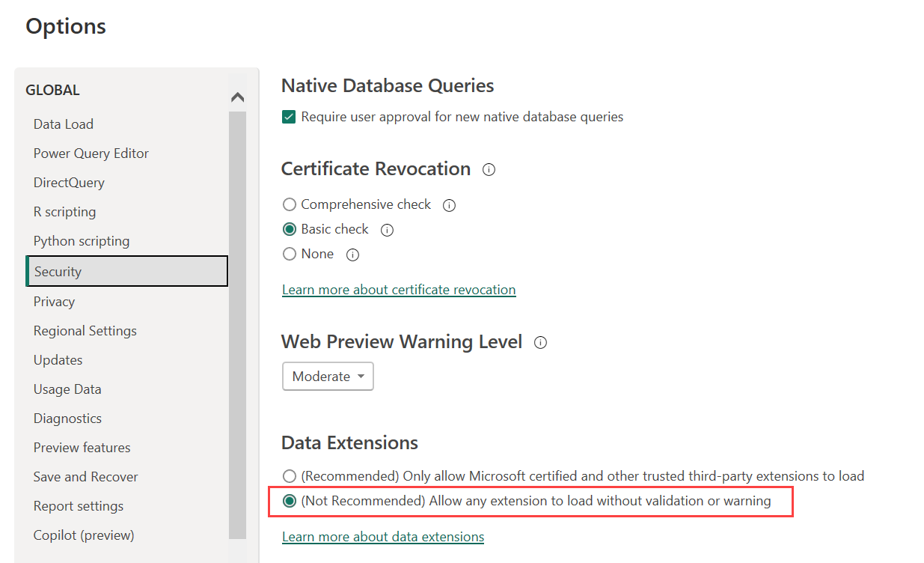This screenshot has width=924, height=563.
Task: Open the Privacy settings section
Action: [54, 302]
